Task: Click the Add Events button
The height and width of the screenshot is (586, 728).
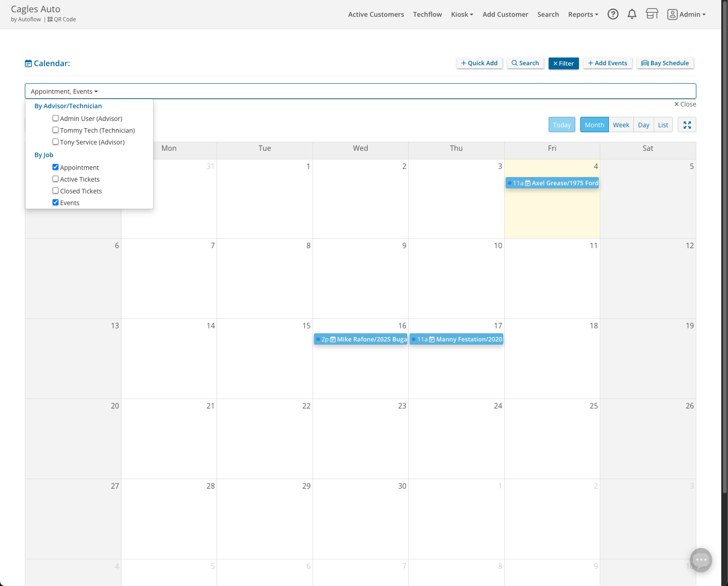Action: (607, 63)
